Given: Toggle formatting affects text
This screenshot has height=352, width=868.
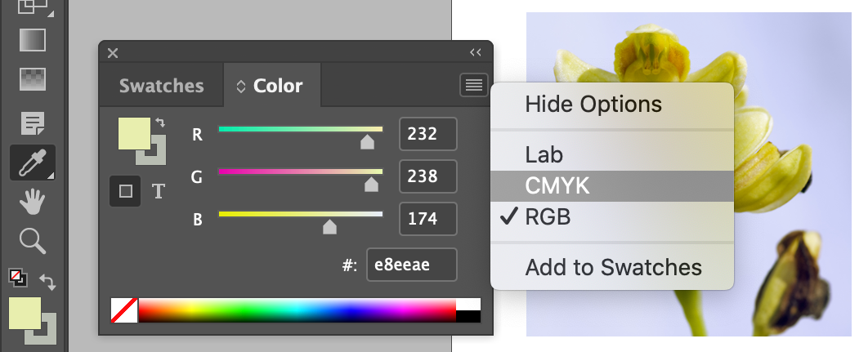Looking at the screenshot, I should point(159,191).
